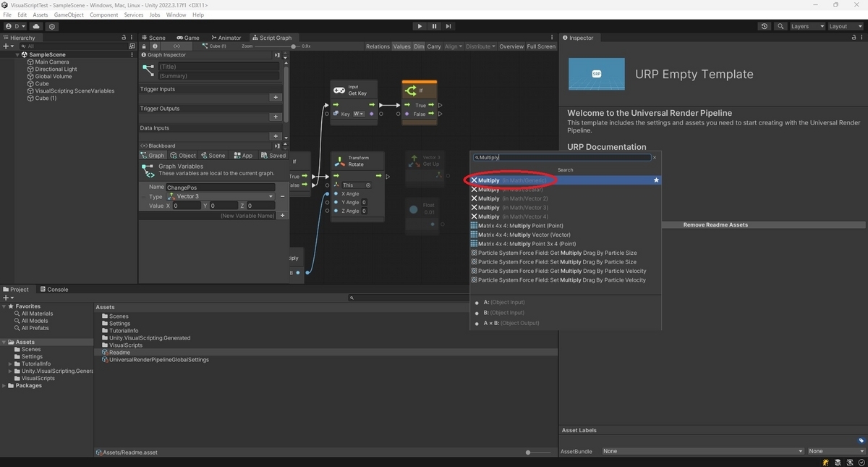The image size is (868, 467).
Task: Open the Component menu
Action: 104,14
